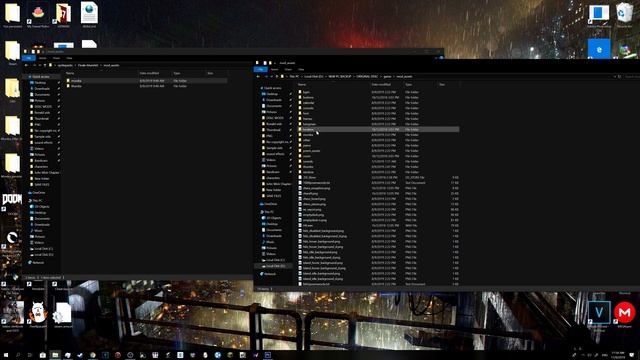640x360 pixels.
Task: Open Thumbnail folder in front window sidebar
Action: click(x=273, y=130)
